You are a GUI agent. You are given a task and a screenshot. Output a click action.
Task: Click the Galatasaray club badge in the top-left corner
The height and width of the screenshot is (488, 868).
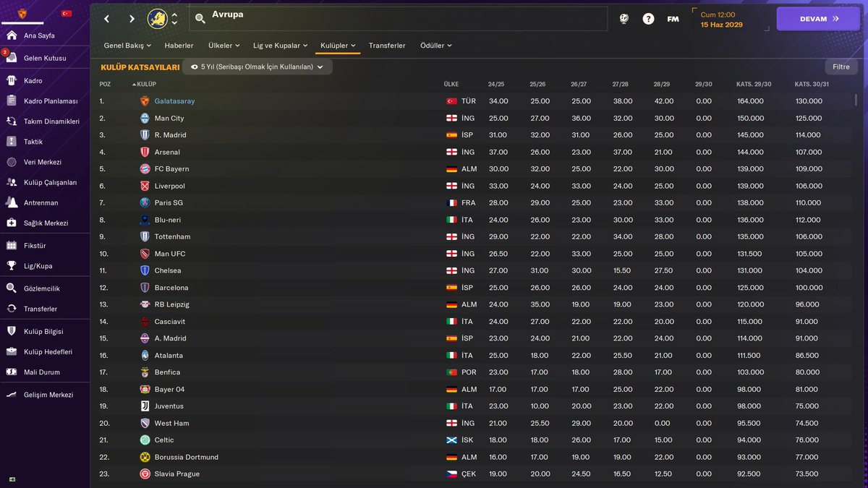[21, 13]
